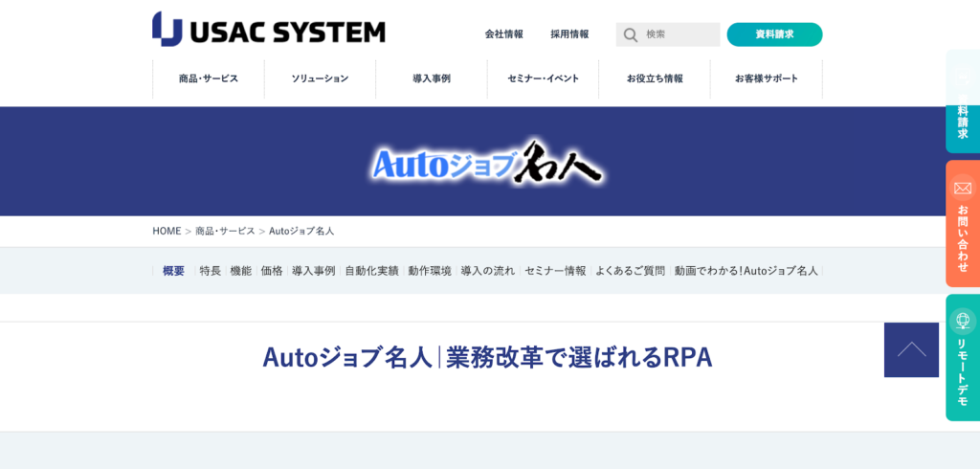This screenshot has width=980, height=469.
Task: Open the お客様サポート menu
Action: [x=767, y=78]
